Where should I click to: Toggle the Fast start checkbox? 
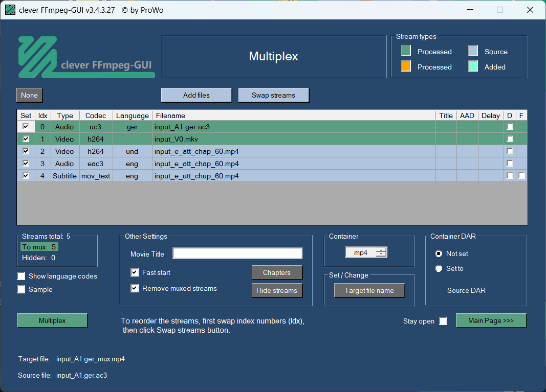pyautogui.click(x=135, y=272)
